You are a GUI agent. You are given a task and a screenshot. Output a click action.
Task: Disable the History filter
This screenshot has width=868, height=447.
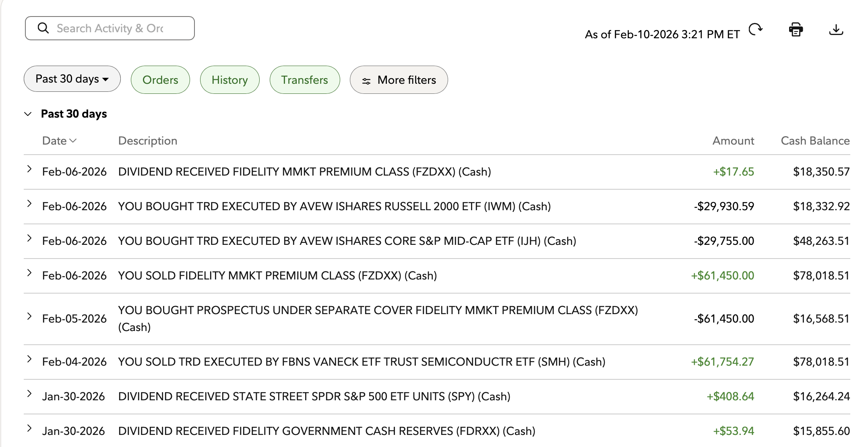(229, 80)
